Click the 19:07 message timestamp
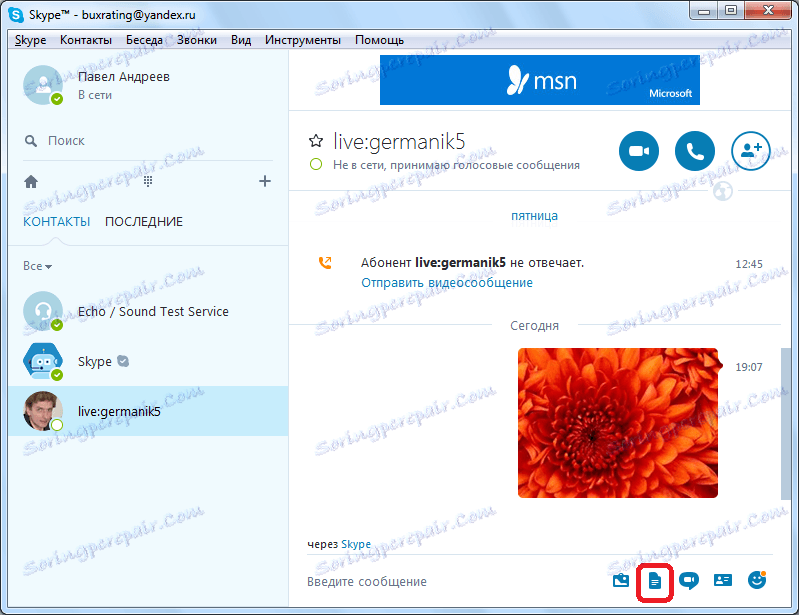Viewport: 799px width, 615px height. [x=749, y=367]
